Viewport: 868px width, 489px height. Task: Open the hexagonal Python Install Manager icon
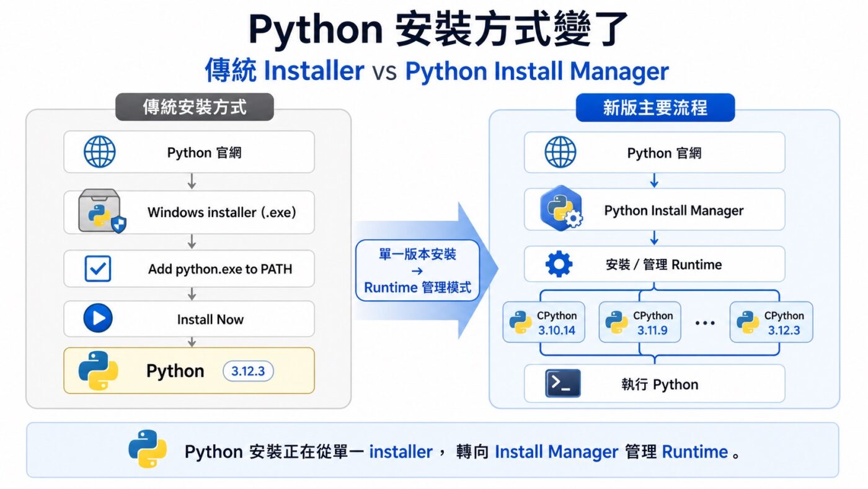(x=560, y=208)
